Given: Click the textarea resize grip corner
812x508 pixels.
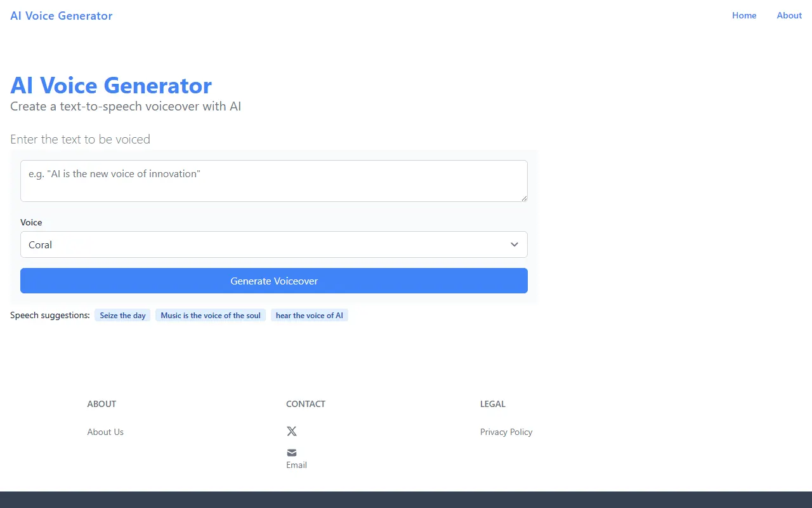Looking at the screenshot, I should pyautogui.click(x=524, y=198).
